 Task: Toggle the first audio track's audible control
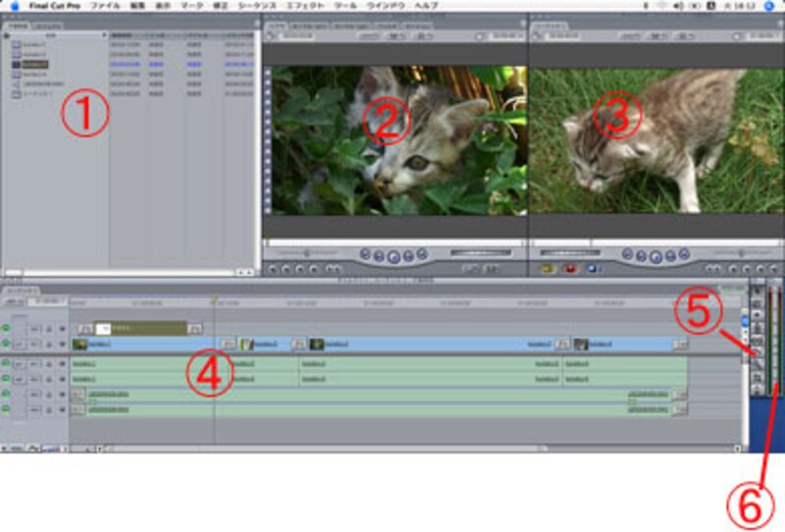point(6,363)
